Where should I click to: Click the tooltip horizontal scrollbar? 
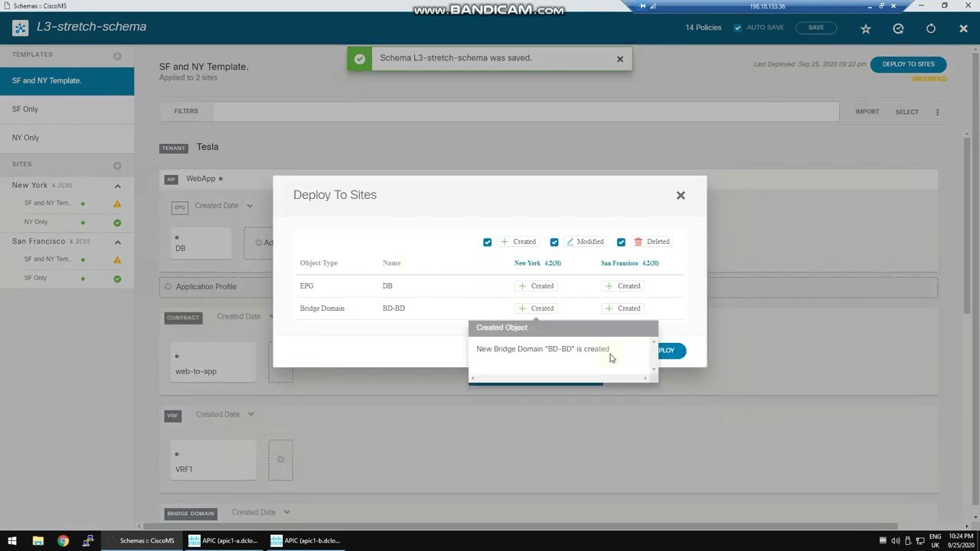click(x=561, y=378)
